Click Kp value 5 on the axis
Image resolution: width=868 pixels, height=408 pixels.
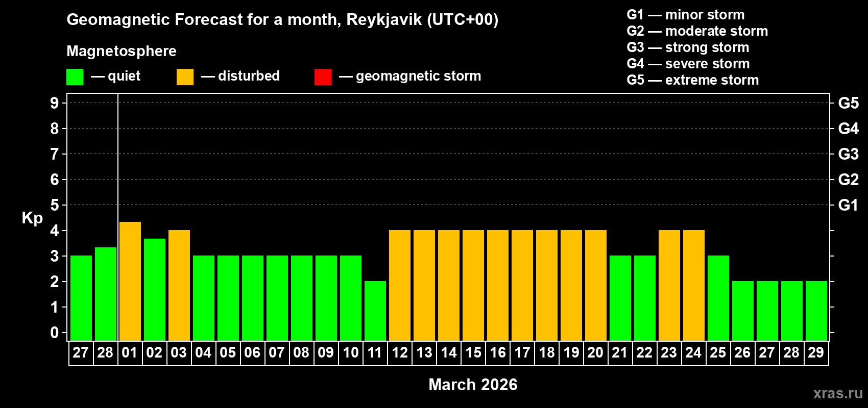pos(55,205)
